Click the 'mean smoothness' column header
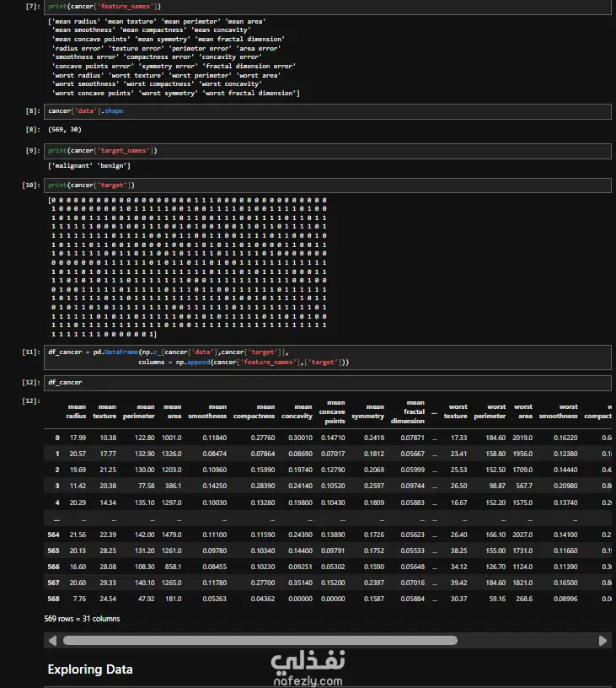Image resolution: width=616 pixels, height=688 pixels. click(x=207, y=411)
